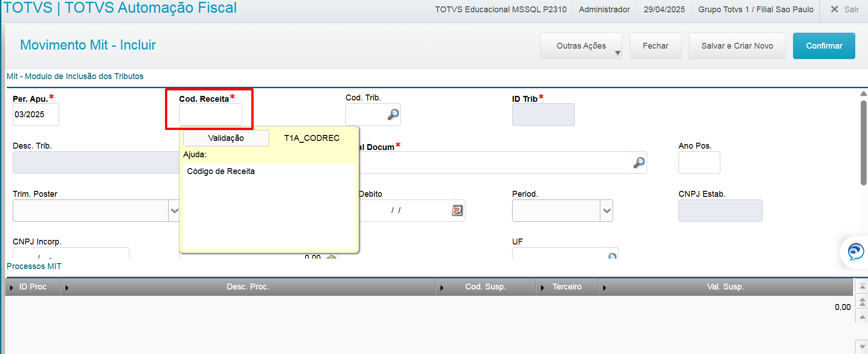This screenshot has height=354, width=868.
Task: Click the Validação button in tooltip
Action: point(226,138)
